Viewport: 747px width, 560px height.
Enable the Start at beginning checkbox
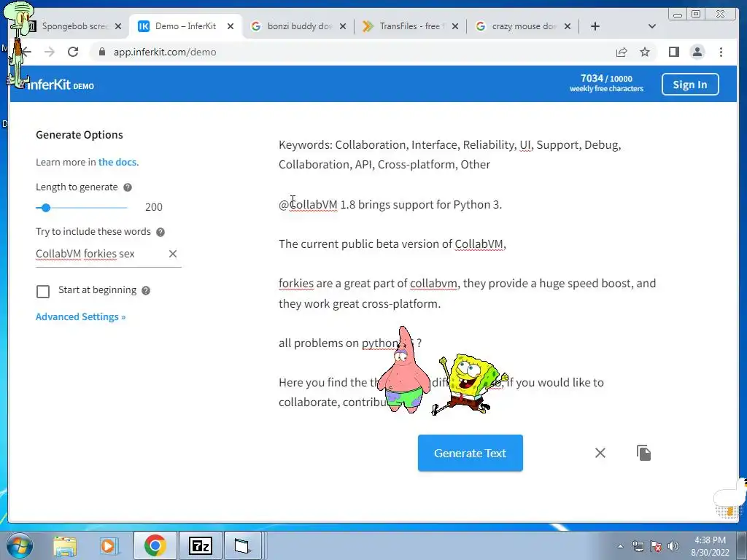(43, 292)
